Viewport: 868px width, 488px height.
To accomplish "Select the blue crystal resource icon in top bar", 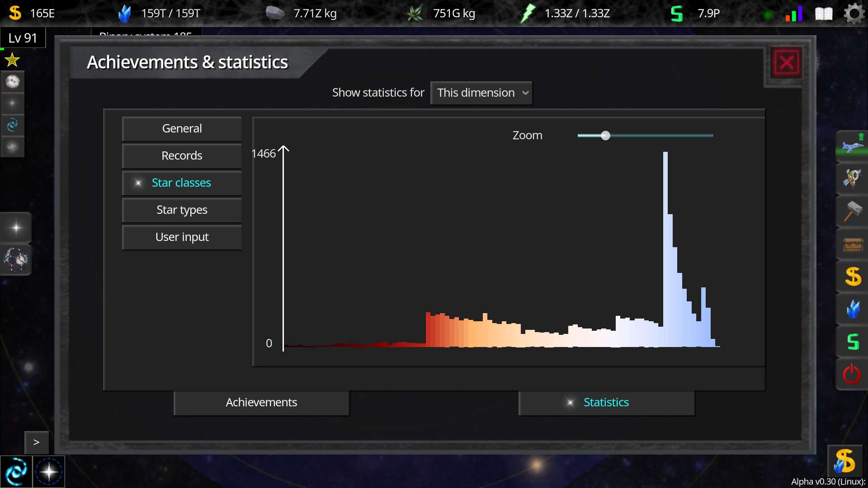I will coord(124,13).
